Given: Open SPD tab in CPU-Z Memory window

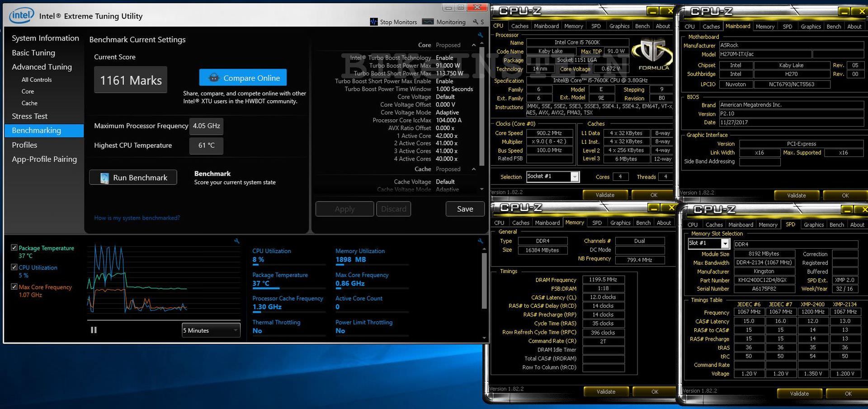Looking at the screenshot, I should tap(597, 223).
